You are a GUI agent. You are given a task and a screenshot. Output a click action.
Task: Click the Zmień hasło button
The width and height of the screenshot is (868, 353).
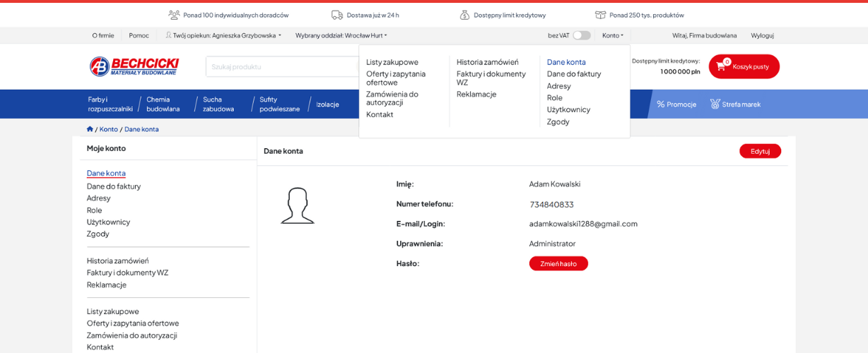coord(558,263)
